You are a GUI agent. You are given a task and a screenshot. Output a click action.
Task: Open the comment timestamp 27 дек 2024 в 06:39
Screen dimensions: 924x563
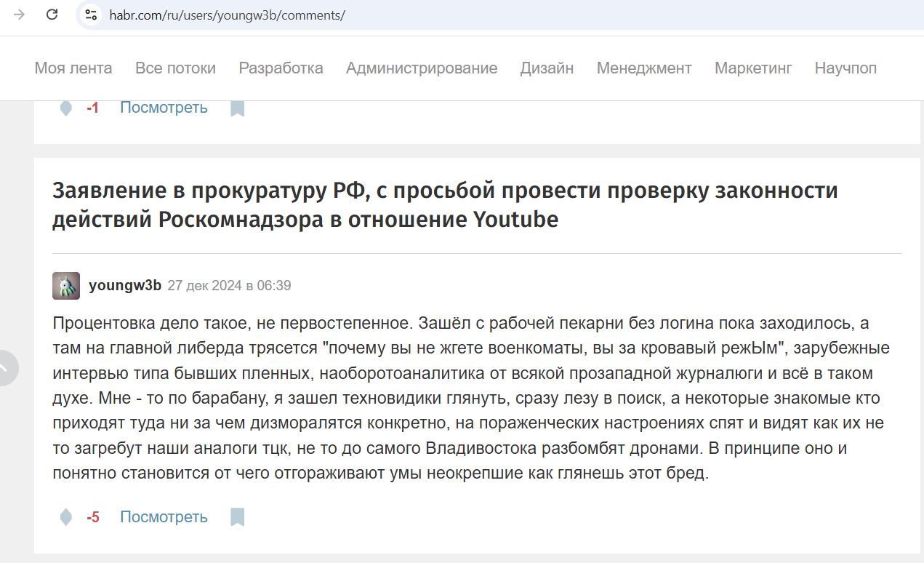[229, 285]
